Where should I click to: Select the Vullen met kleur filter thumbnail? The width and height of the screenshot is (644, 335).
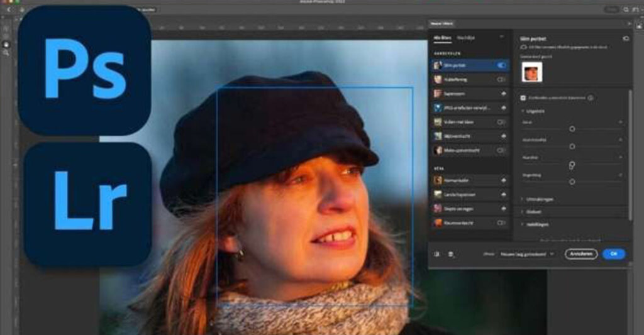coord(438,122)
